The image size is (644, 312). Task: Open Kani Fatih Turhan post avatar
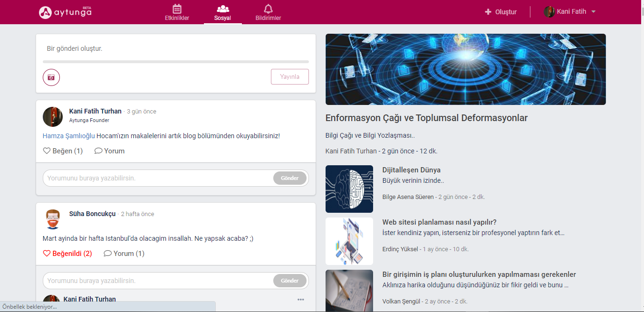click(53, 117)
